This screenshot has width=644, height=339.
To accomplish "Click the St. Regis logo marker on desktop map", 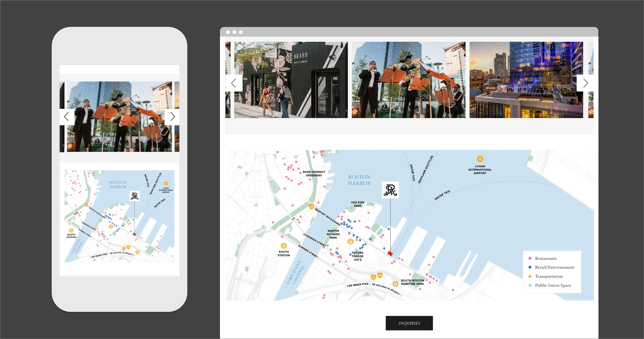I will click(x=390, y=190).
